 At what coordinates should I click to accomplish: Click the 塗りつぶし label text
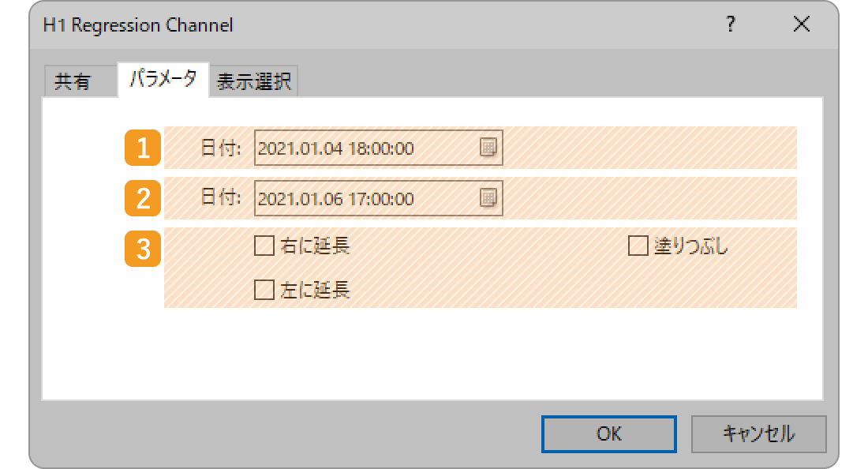(x=691, y=246)
